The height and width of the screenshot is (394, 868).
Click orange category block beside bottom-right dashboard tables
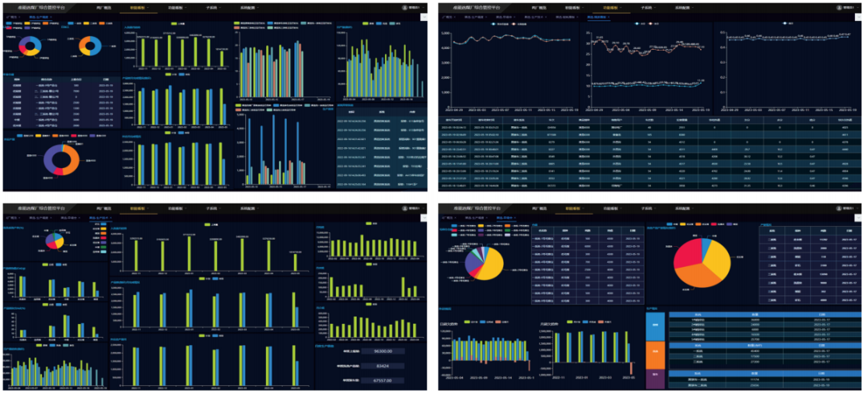(x=655, y=353)
